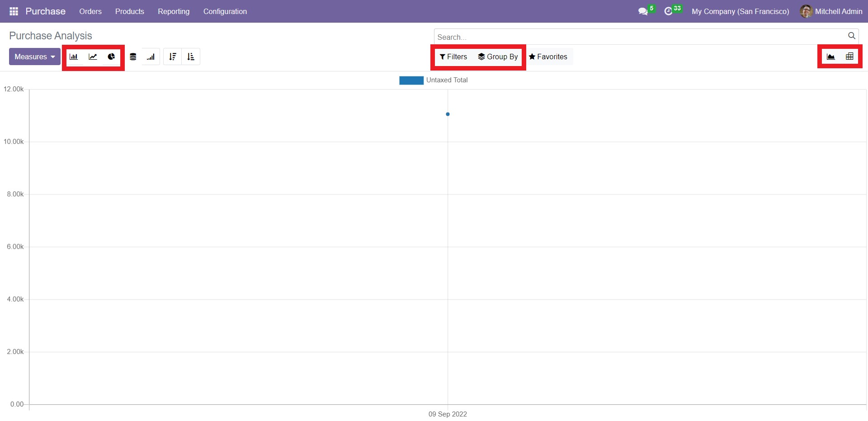The width and height of the screenshot is (868, 421).
Task: Open the Orders menu
Action: pos(90,11)
